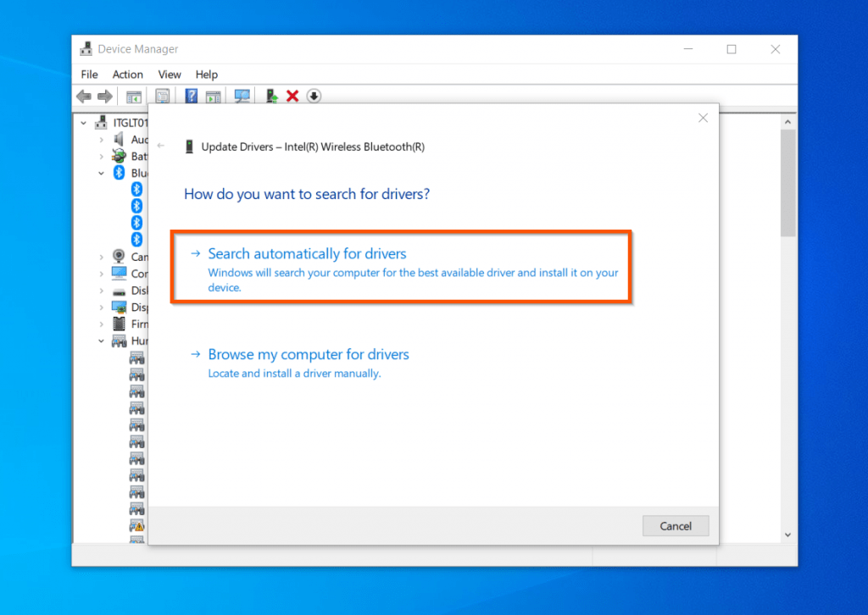868x615 pixels.
Task: Collapse the Human Interface Devices category
Action: [101, 341]
